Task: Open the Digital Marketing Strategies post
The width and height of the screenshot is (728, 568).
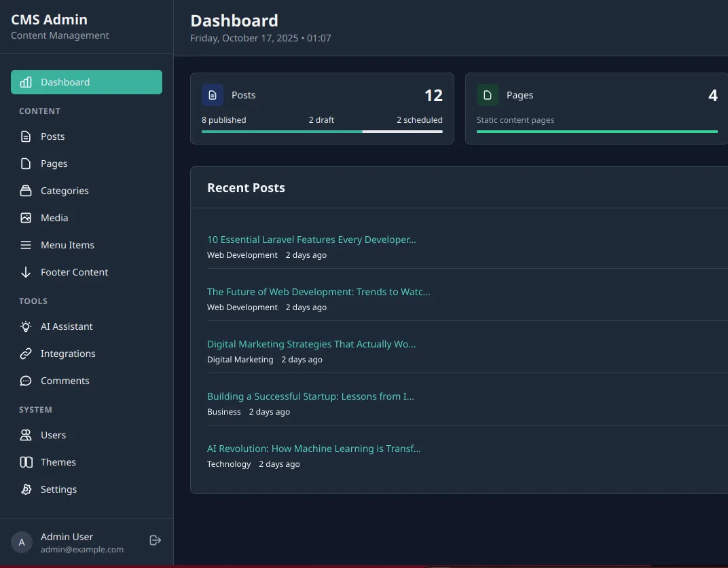Action: click(x=311, y=343)
